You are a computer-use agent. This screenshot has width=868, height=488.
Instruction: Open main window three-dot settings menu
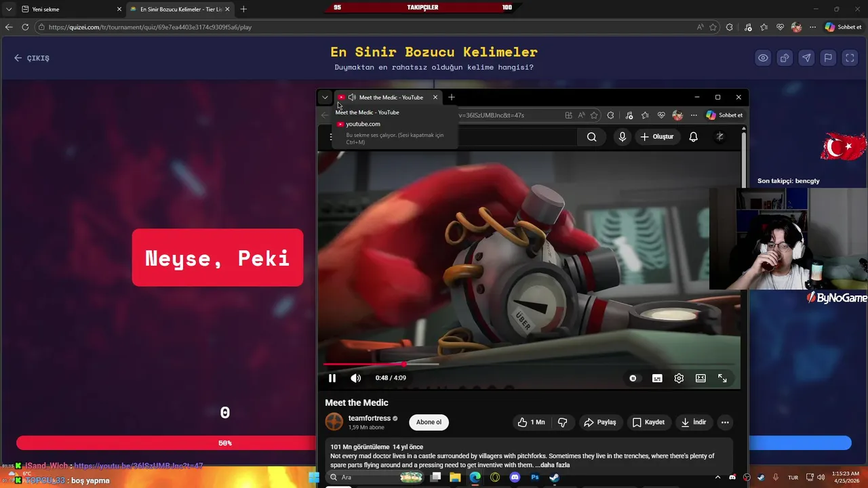pyautogui.click(x=812, y=27)
